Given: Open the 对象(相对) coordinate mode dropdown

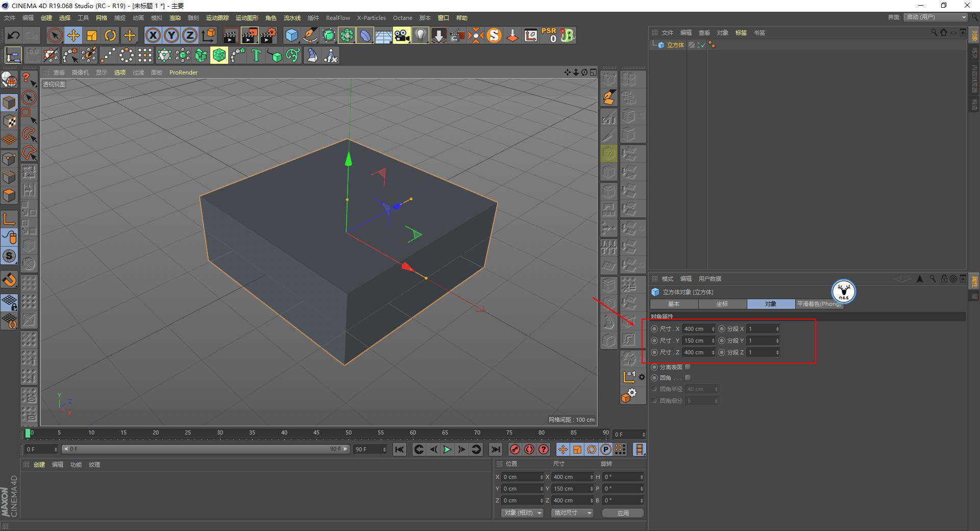Looking at the screenshot, I should 521,513.
